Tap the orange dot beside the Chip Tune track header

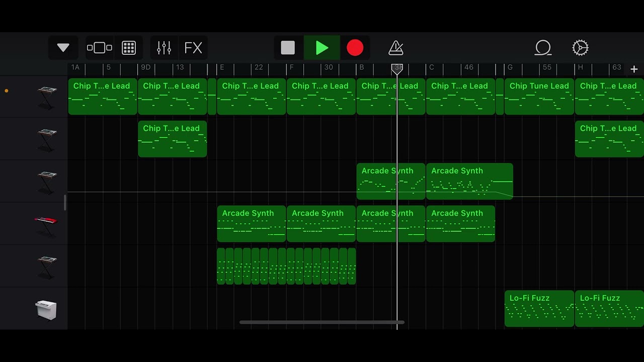point(7,91)
